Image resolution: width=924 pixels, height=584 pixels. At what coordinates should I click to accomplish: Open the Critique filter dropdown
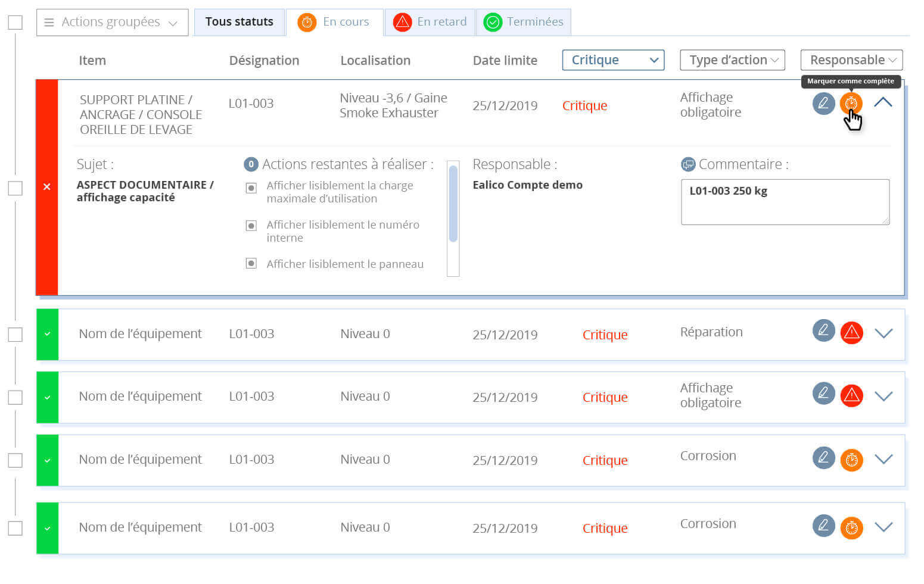coord(612,60)
